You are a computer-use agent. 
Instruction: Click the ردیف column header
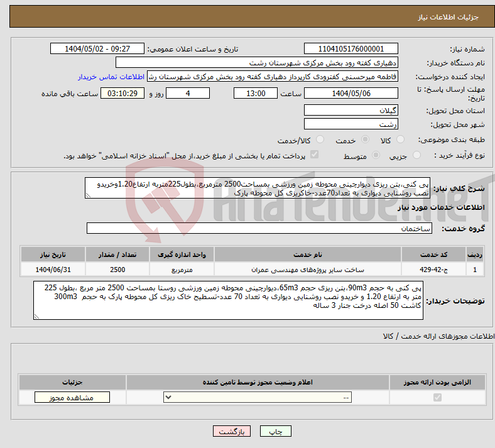[x=475, y=254]
